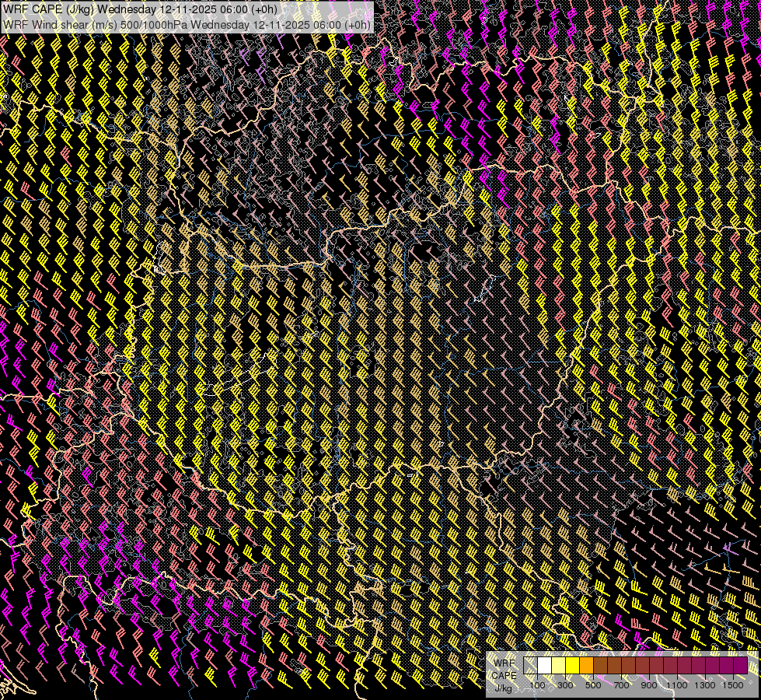Click the 100 value on the legend scale
Image resolution: width=761 pixels, height=700 pixels.
click(537, 685)
